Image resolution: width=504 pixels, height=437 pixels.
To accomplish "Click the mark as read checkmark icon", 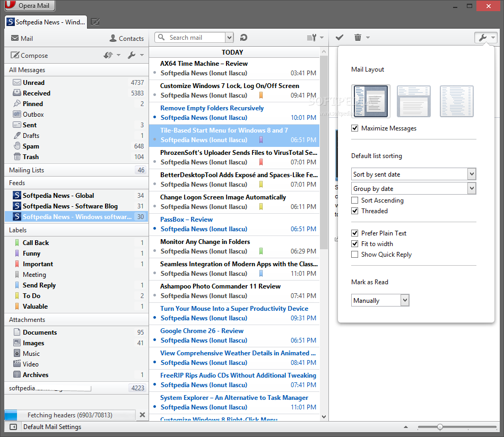I will (x=340, y=38).
